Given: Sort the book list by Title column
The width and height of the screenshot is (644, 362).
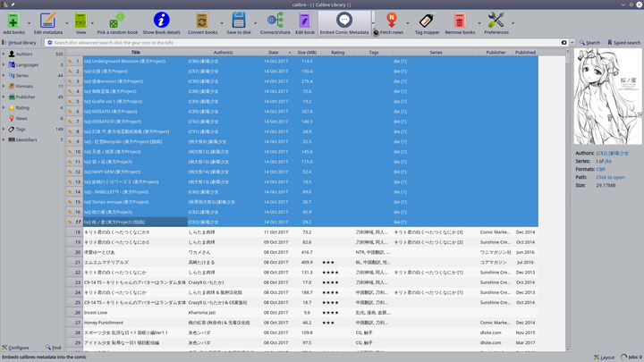Looking at the screenshot, I should (136, 52).
